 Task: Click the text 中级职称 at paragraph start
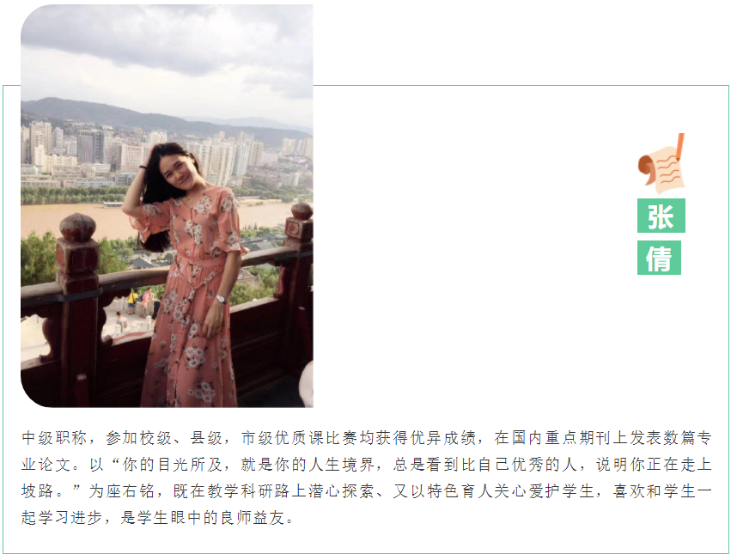pos(54,438)
